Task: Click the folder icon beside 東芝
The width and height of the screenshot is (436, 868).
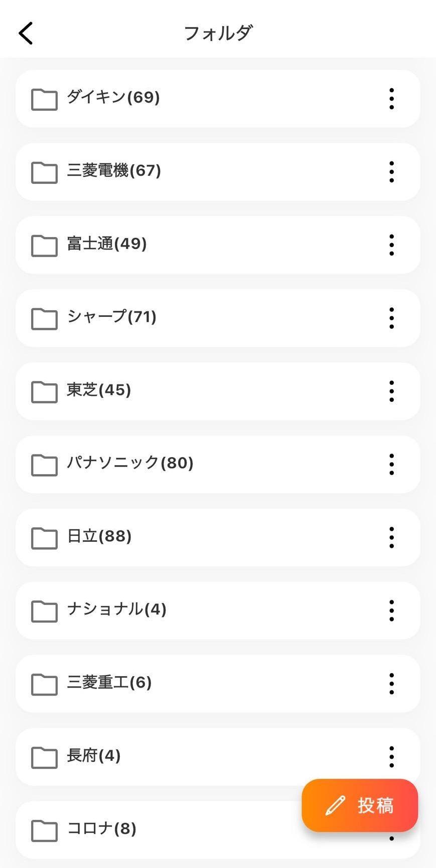Action: pyautogui.click(x=44, y=392)
